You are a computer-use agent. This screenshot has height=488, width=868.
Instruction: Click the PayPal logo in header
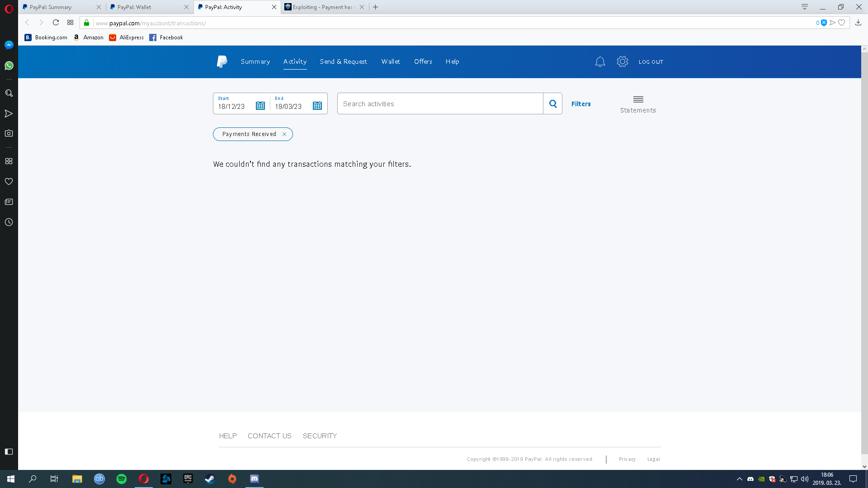(x=222, y=61)
